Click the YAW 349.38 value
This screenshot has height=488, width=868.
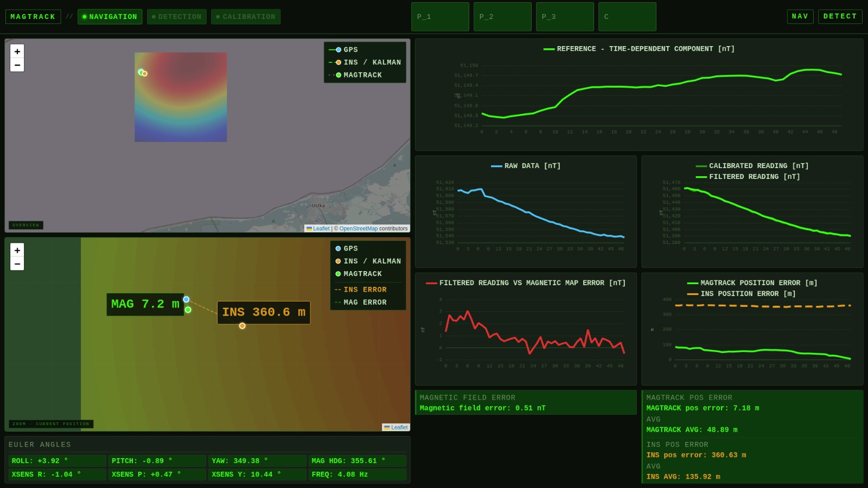tap(257, 461)
